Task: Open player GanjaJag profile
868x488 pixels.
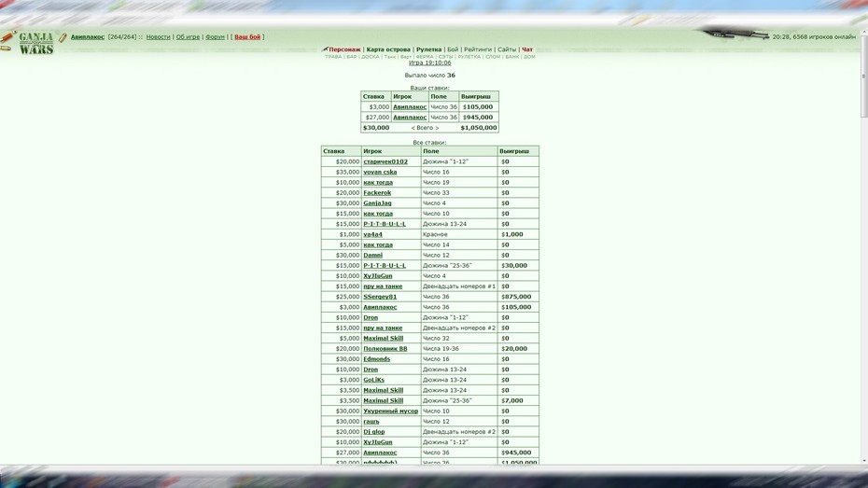Action: coord(377,203)
